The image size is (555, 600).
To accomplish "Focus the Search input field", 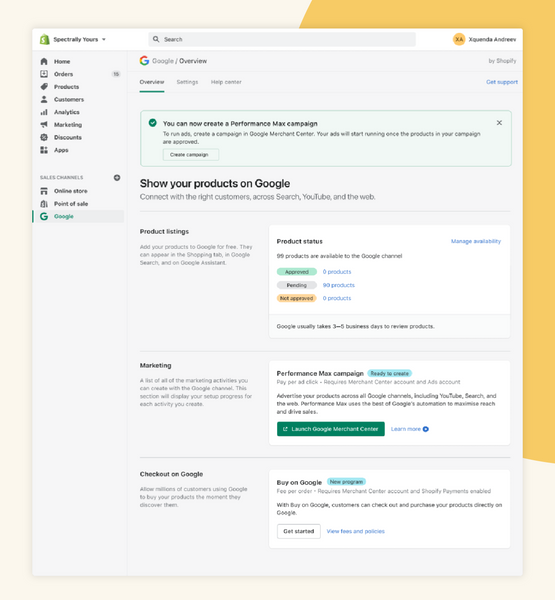I will [x=282, y=39].
